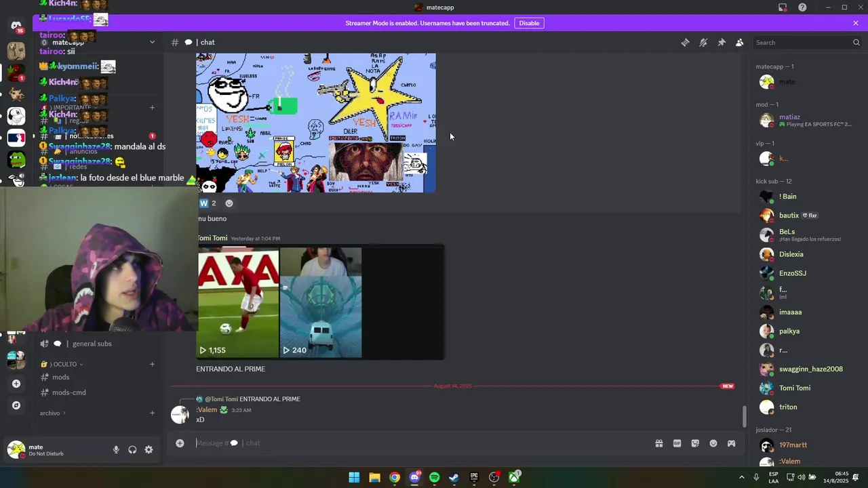
Task: Open the mate user status panel
Action: pyautogui.click(x=54, y=450)
